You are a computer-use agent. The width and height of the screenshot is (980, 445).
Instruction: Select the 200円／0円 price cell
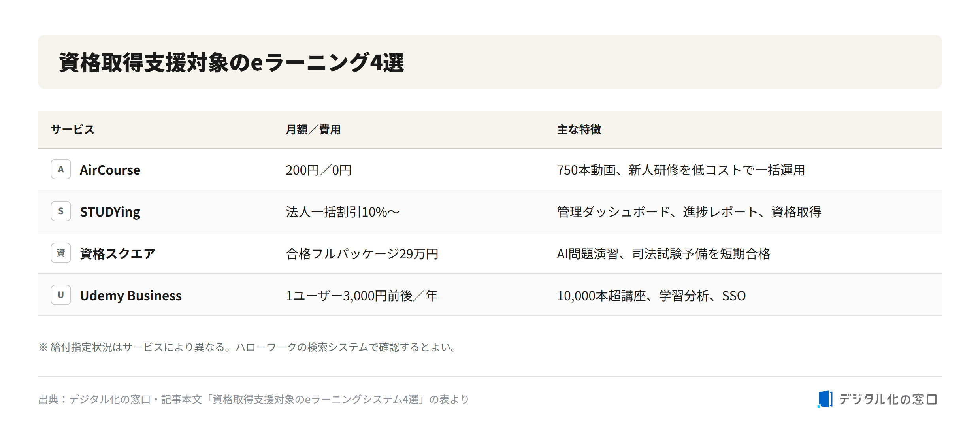coord(318,170)
